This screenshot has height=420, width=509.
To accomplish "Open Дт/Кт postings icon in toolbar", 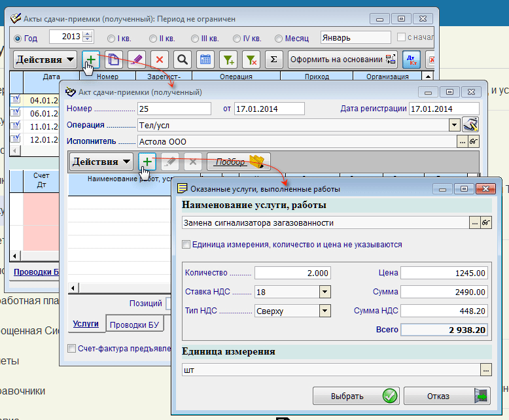I will [412, 60].
